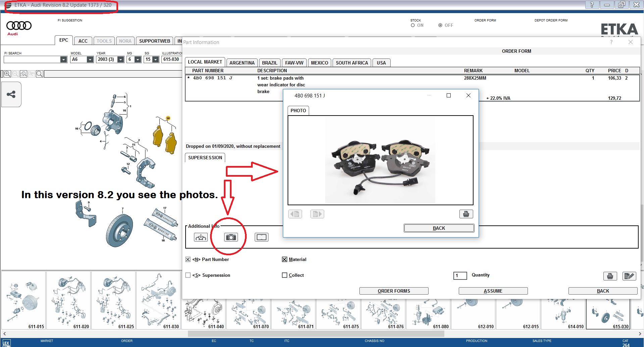
Task: Toggle the <N> Part Number checkbox
Action: (188, 259)
